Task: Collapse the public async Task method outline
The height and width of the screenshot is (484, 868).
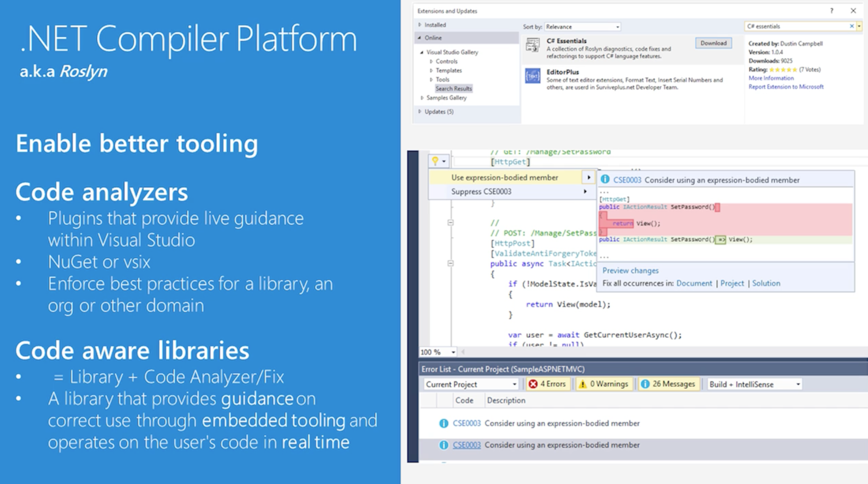Action: pyautogui.click(x=450, y=263)
